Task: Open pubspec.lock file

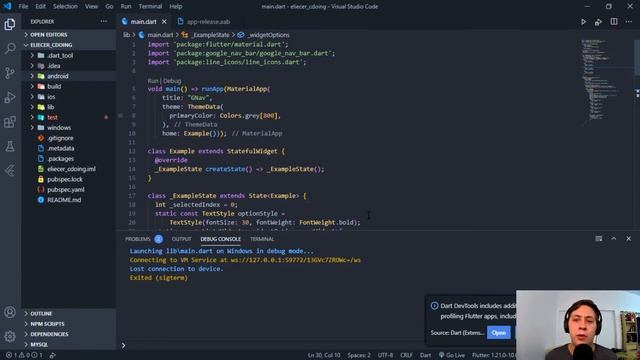Action: (x=69, y=179)
